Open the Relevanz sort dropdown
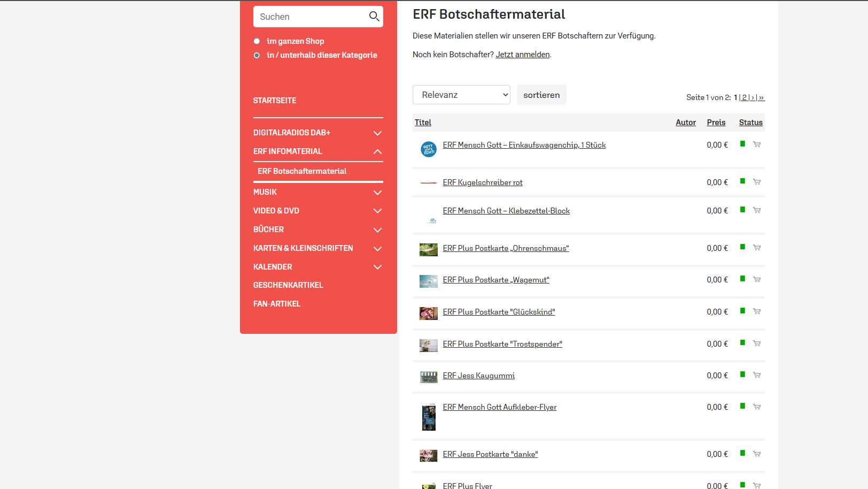The height and width of the screenshot is (489, 868). pos(461,95)
